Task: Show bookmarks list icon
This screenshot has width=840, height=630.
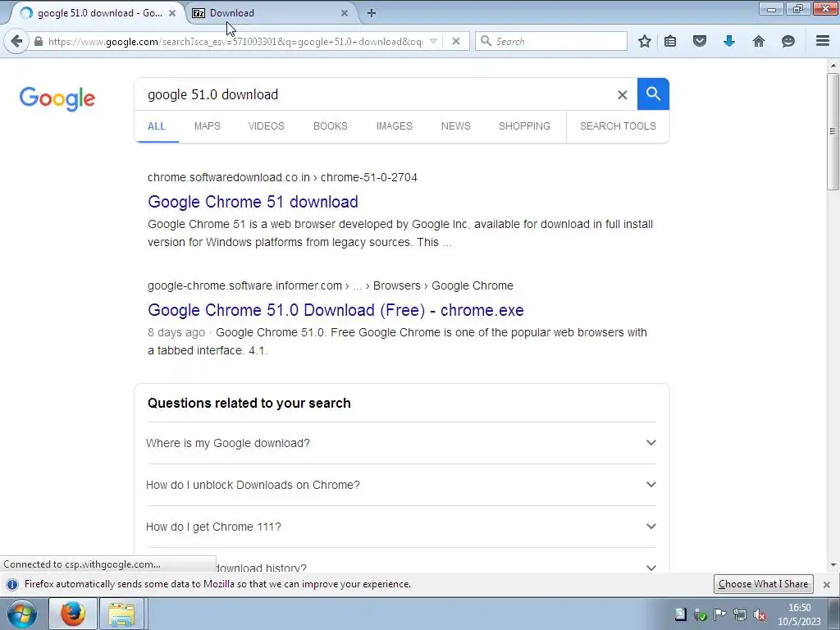Action: click(x=669, y=41)
